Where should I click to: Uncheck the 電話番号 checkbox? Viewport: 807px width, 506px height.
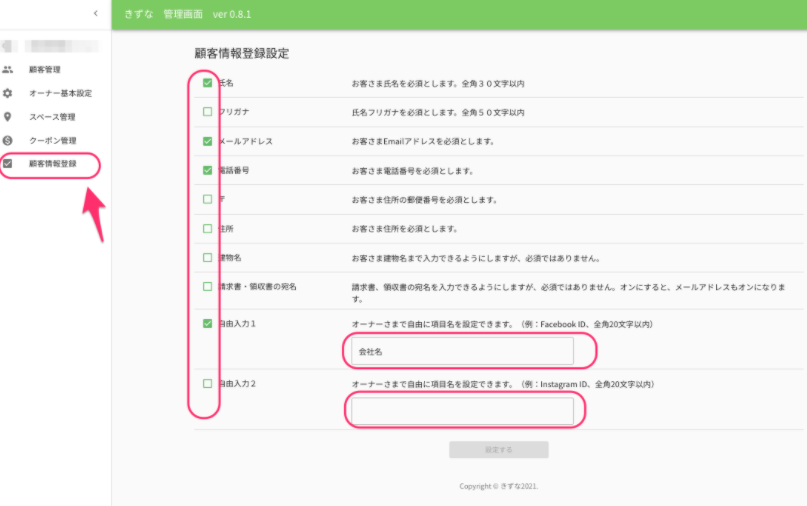[207, 170]
